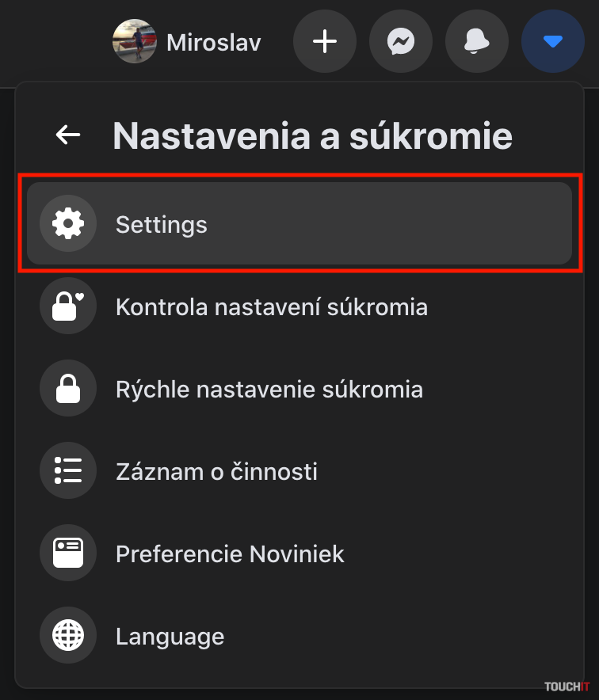Select Rýchle nastavenie súkromia
The width and height of the screenshot is (599, 700).
[x=269, y=390]
